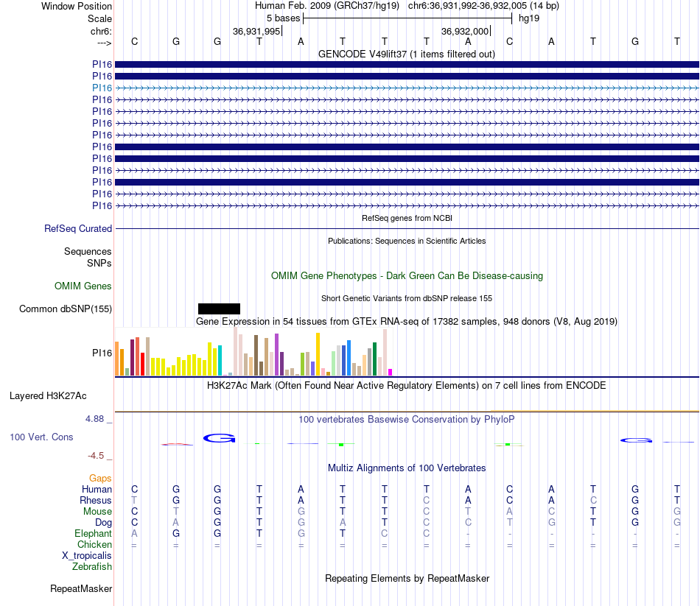The height and width of the screenshot is (606, 700).
Task: Click the 36,931,995 coordinate marker
Action: pyautogui.click(x=256, y=31)
